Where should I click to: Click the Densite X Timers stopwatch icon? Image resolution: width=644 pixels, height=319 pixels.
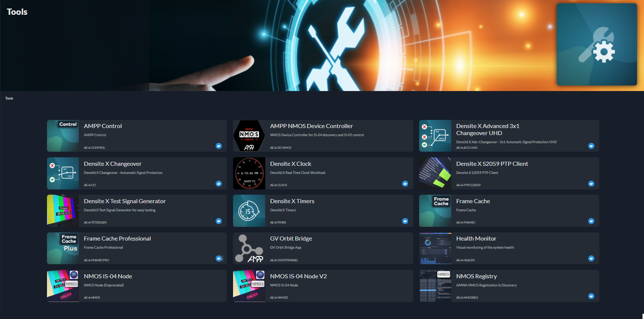[249, 211]
